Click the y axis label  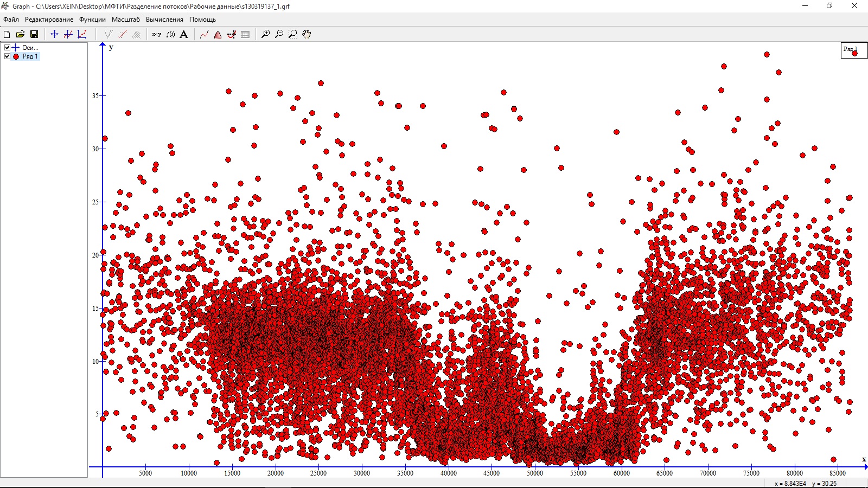(x=111, y=47)
